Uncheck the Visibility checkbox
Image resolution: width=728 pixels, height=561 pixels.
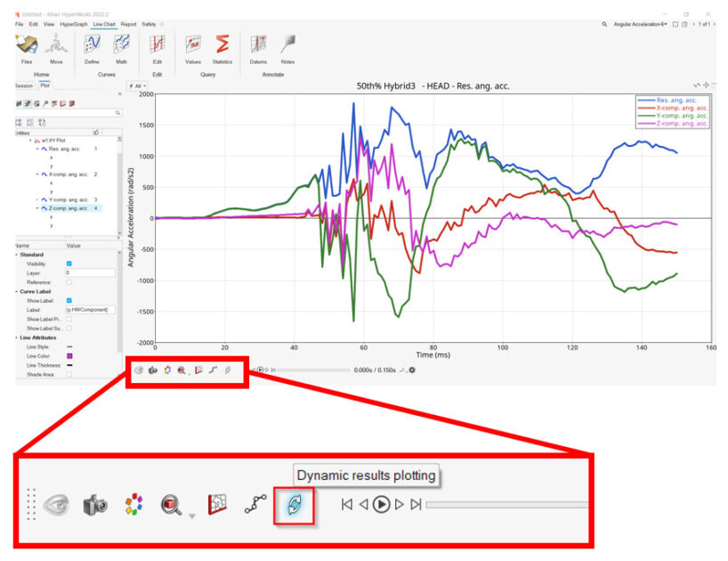coord(69,264)
